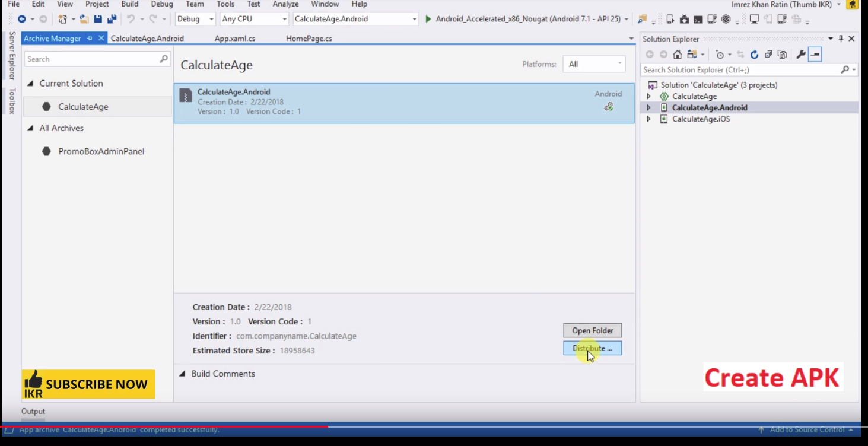The height and width of the screenshot is (446, 868).
Task: Collapse the All Archives group
Action: (x=30, y=128)
